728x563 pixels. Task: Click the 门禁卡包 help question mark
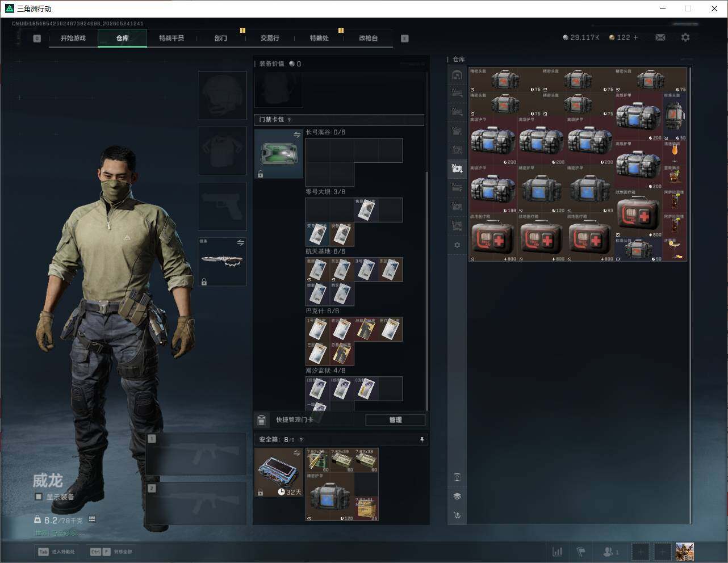289,120
